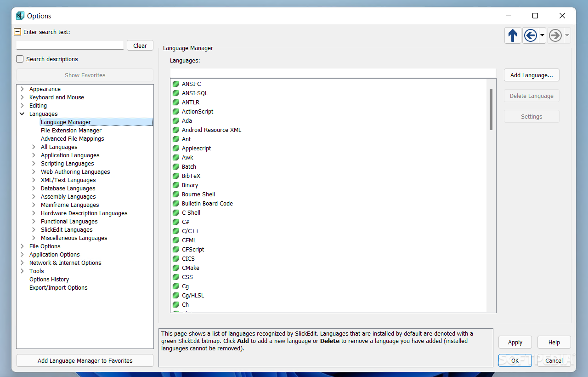The width and height of the screenshot is (588, 377).
Task: Select Export/Import Options in tree
Action: point(58,288)
